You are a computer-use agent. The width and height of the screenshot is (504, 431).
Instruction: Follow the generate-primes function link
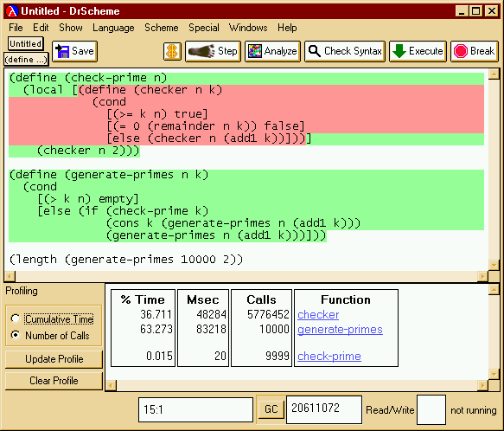[340, 329]
